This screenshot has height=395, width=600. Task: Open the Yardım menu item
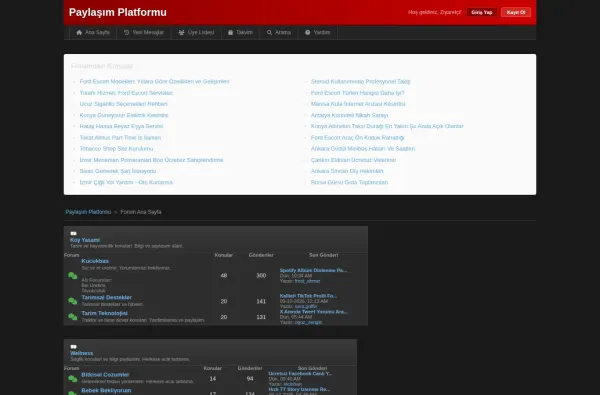pos(318,33)
